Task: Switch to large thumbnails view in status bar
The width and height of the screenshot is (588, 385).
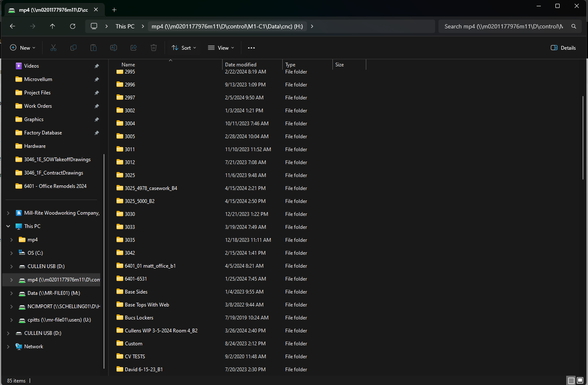Action: (x=580, y=380)
